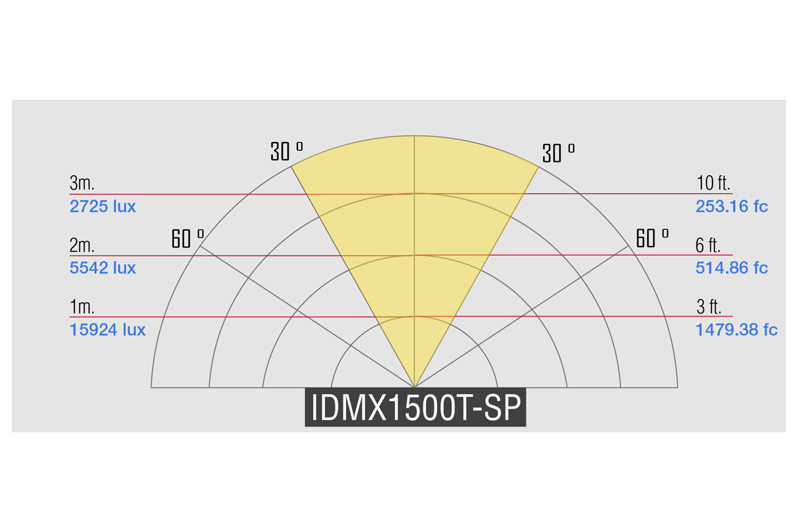798x532 pixels.
Task: Click the 253.16 fc value
Action: pos(732,206)
